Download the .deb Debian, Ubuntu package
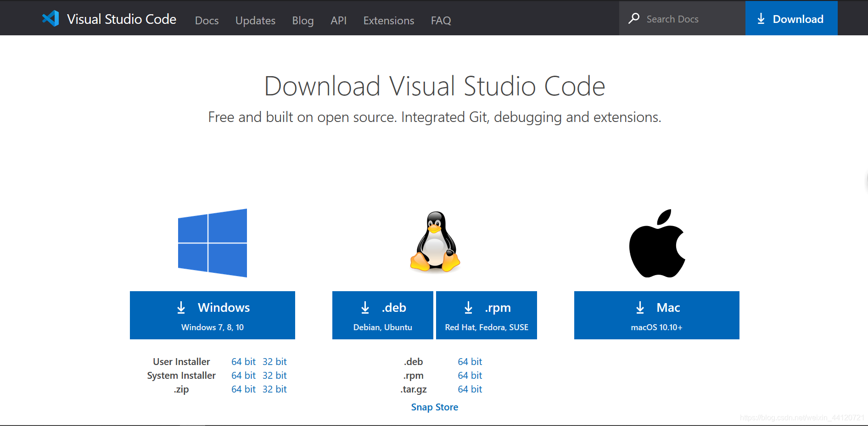868x426 pixels. (383, 315)
